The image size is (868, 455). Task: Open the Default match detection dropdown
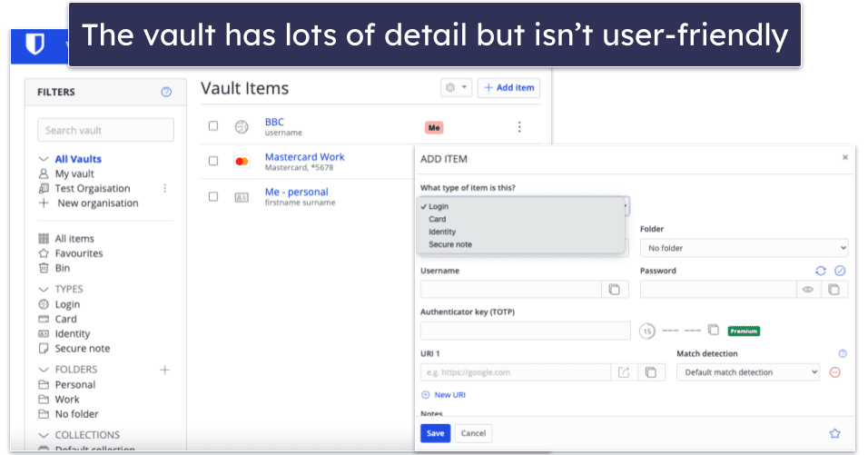click(748, 372)
